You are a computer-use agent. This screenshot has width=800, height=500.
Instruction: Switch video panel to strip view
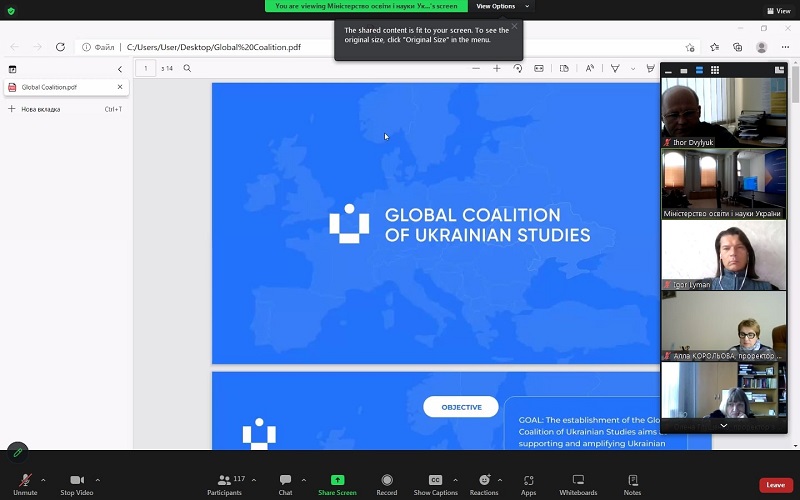[x=699, y=70]
